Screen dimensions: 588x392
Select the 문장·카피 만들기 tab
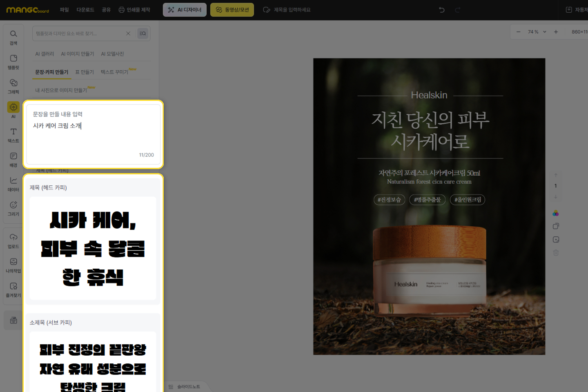[x=52, y=72]
